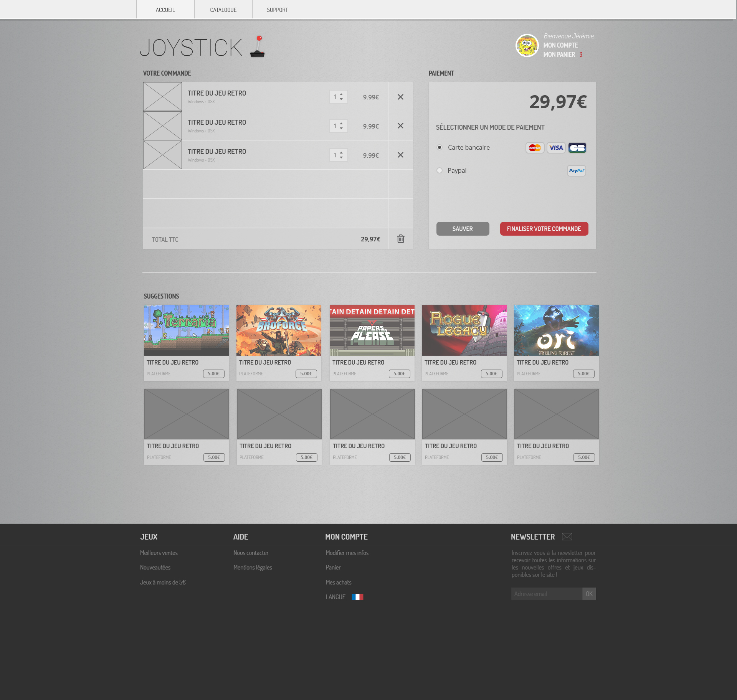Image resolution: width=737 pixels, height=700 pixels.
Task: Decrease quantity of second game
Action: pyautogui.click(x=341, y=129)
